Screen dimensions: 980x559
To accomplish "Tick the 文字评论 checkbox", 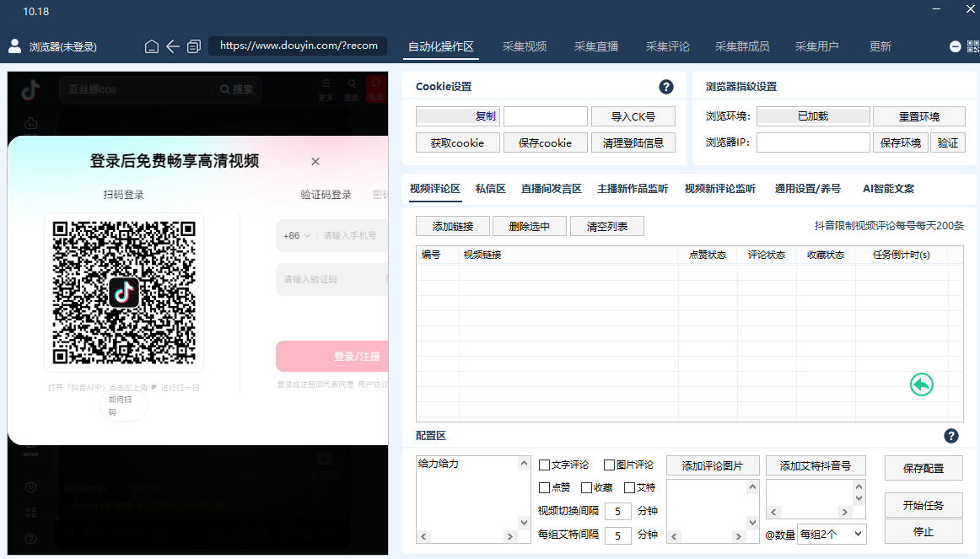I will tap(544, 465).
